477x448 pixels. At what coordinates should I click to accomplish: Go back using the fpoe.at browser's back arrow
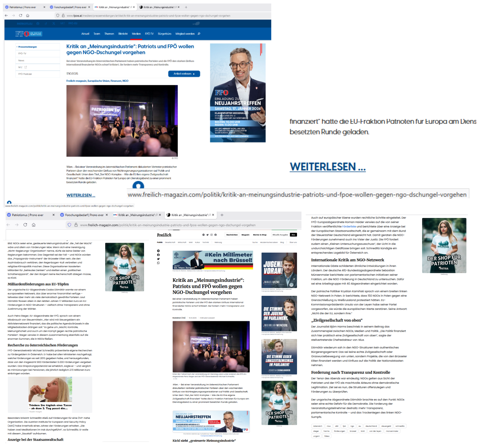pyautogui.click(x=6, y=16)
